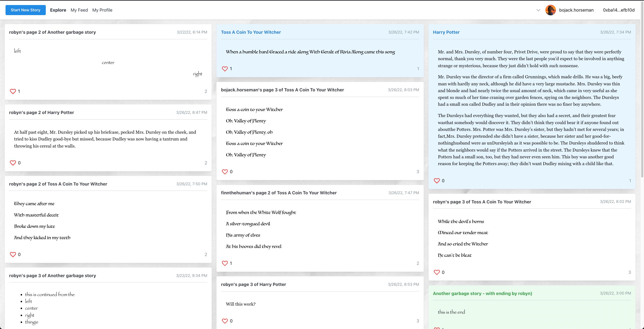Click the text 'Will this work?'
Screen dimensions: 644x329
pyautogui.click(x=240, y=304)
